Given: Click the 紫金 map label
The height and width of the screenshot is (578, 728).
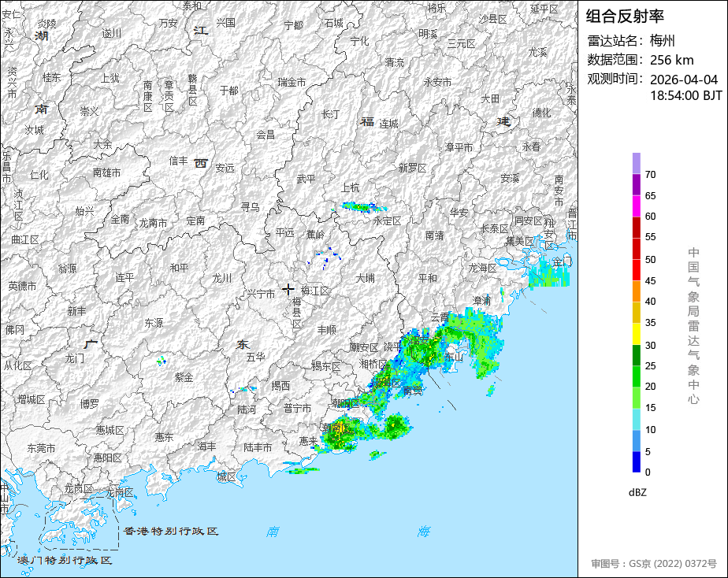Looking at the screenshot, I should (x=184, y=377).
